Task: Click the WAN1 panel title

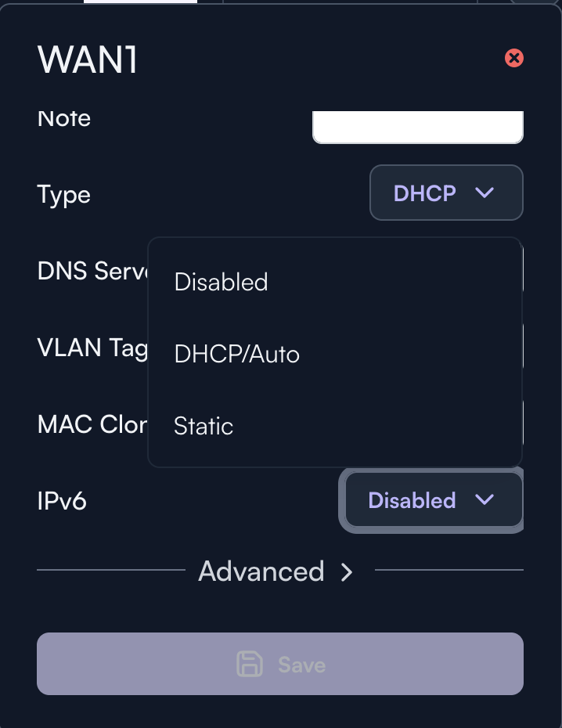Action: tap(88, 61)
